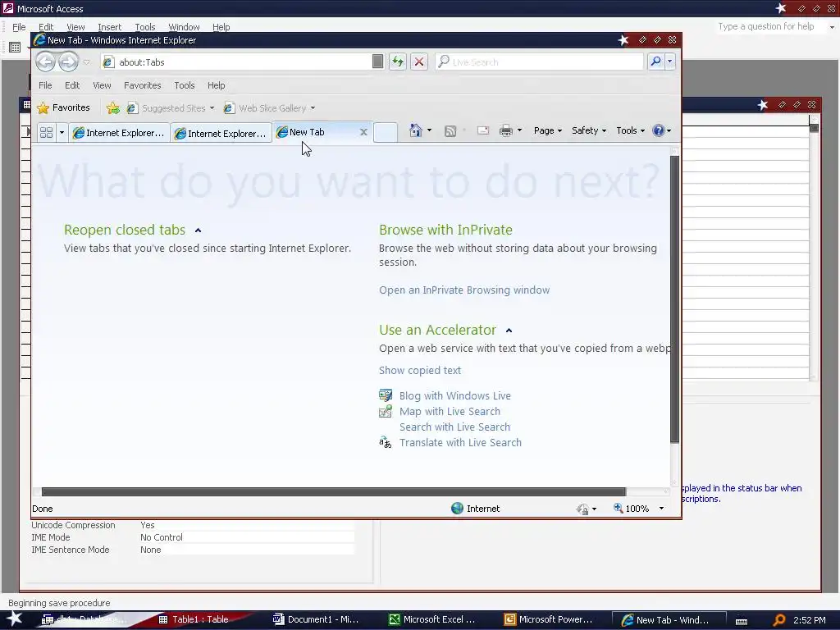Open the Page menu dropdown

[547, 130]
